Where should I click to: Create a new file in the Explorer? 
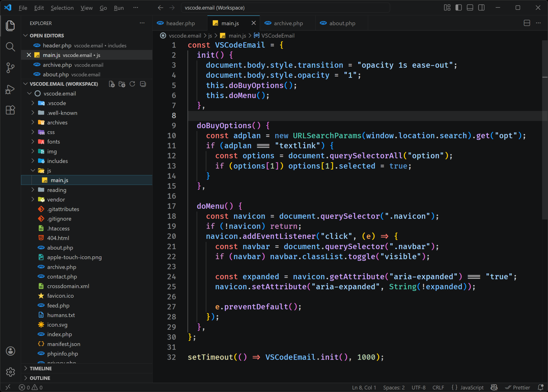click(x=112, y=84)
